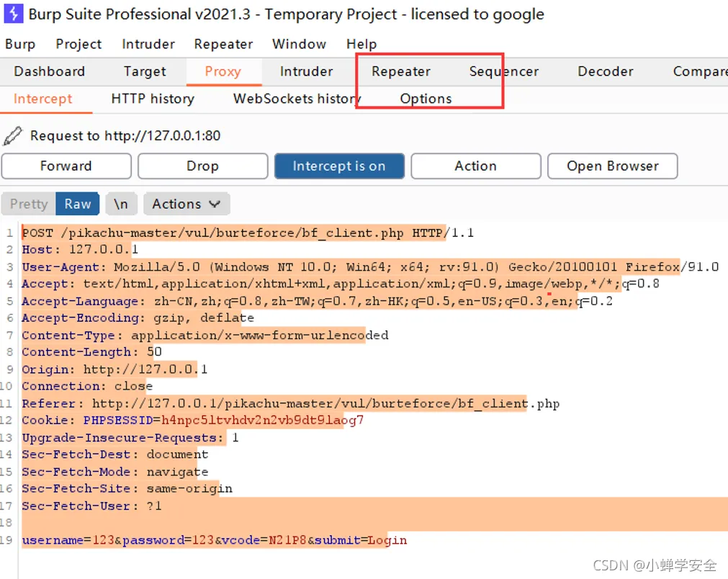The width and height of the screenshot is (728, 579).
Task: Open the HTTP history tab
Action: (153, 99)
